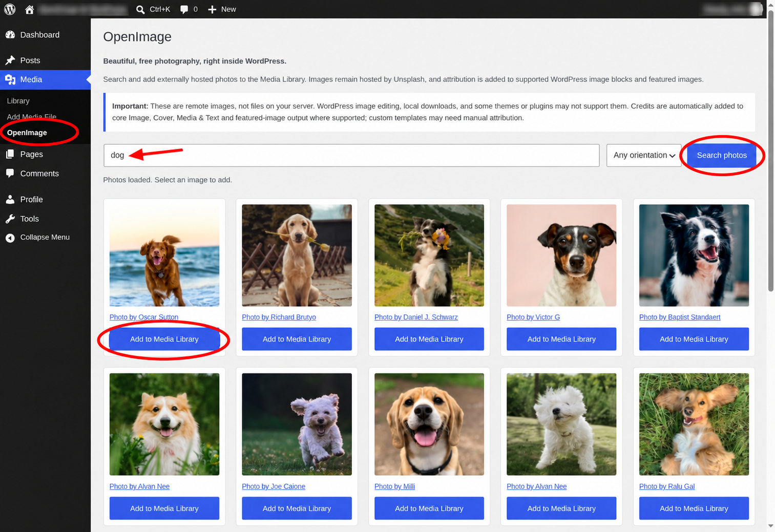Click the WordPress logo icon
The width and height of the screenshot is (775, 532).
pos(10,9)
